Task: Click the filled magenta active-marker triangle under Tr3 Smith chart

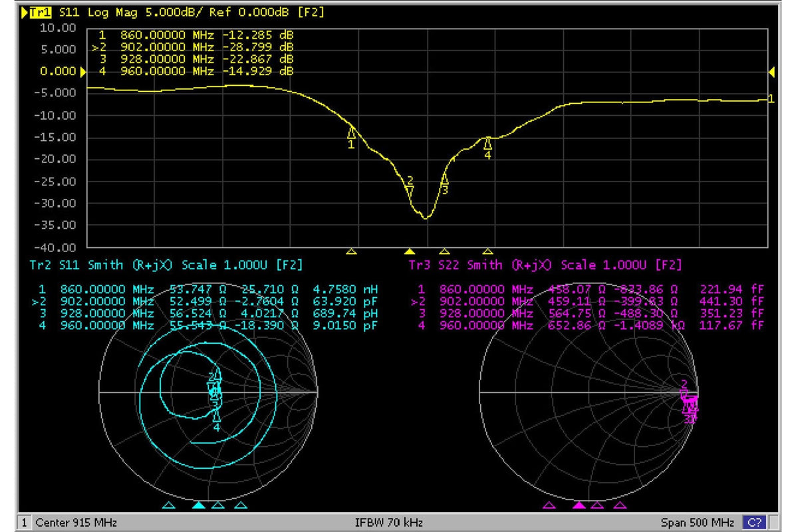Action: pyautogui.click(x=579, y=505)
